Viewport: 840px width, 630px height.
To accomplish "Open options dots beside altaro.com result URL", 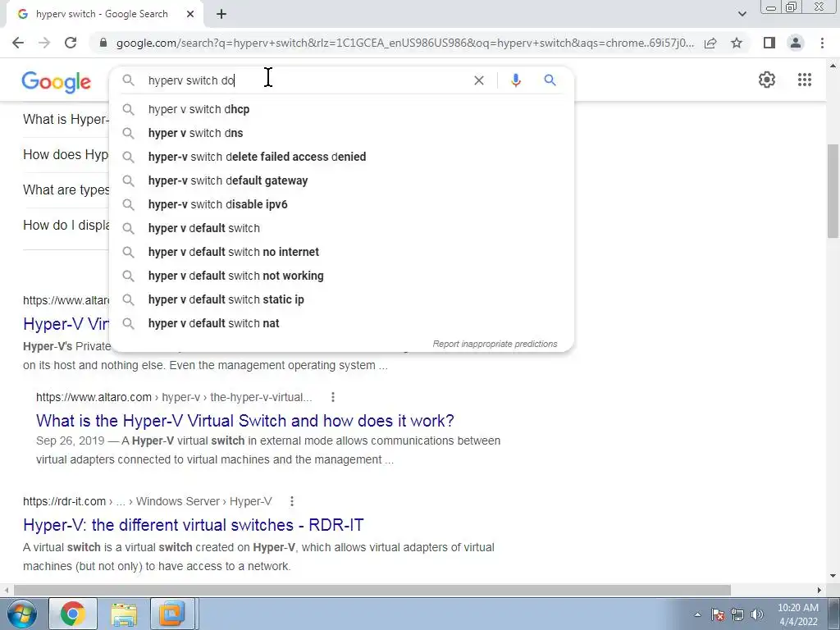I will pos(333,397).
